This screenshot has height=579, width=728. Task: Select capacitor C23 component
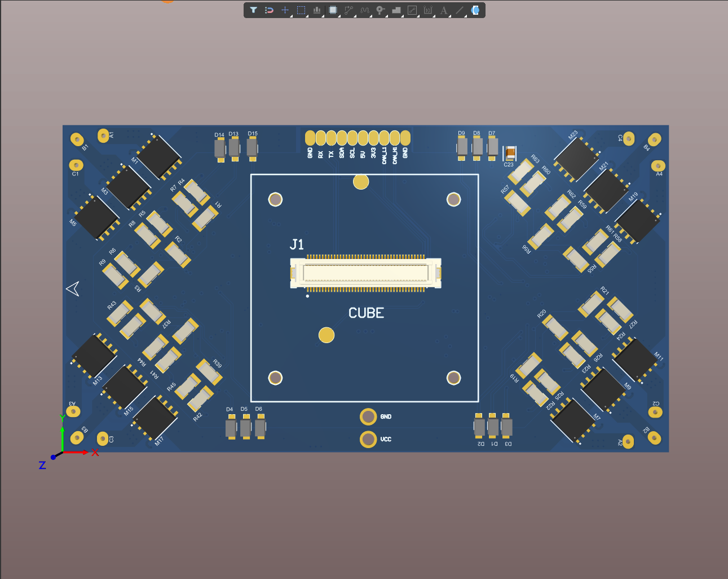click(x=510, y=153)
